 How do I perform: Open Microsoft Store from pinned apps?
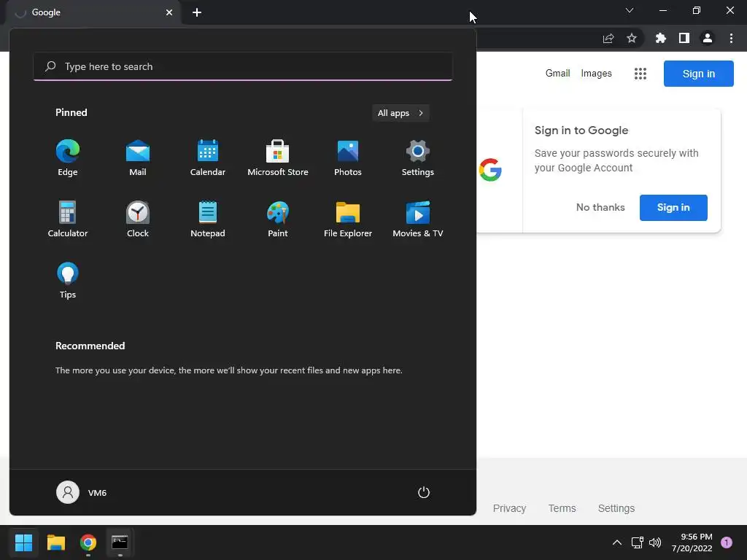click(x=278, y=158)
